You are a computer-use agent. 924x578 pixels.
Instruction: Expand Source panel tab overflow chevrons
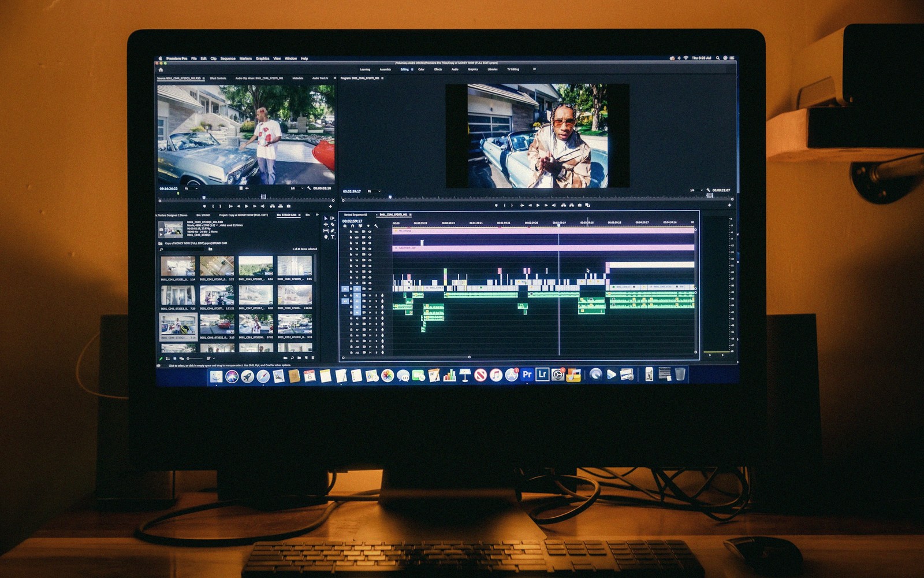[335, 78]
